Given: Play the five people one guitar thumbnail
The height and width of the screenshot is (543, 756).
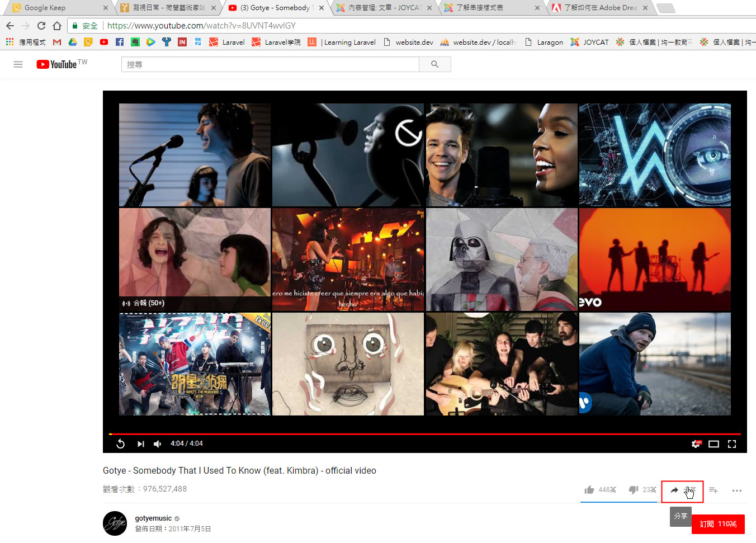Looking at the screenshot, I should pos(502,364).
